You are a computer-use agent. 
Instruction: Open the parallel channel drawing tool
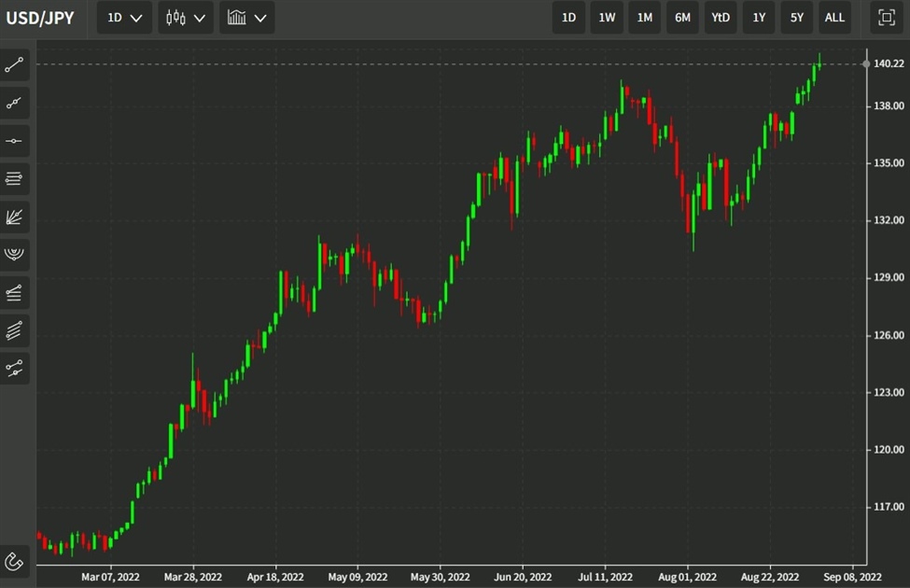pyautogui.click(x=14, y=329)
